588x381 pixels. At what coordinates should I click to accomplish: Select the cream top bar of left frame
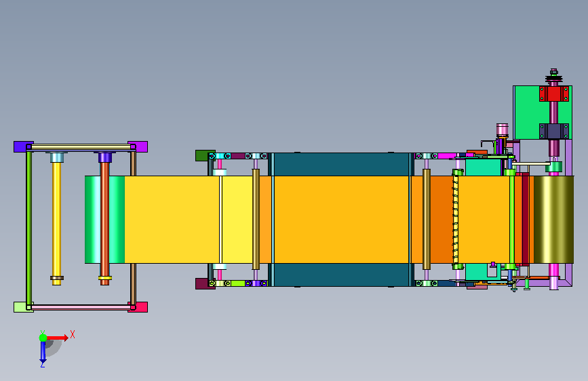pyautogui.click(x=81, y=146)
